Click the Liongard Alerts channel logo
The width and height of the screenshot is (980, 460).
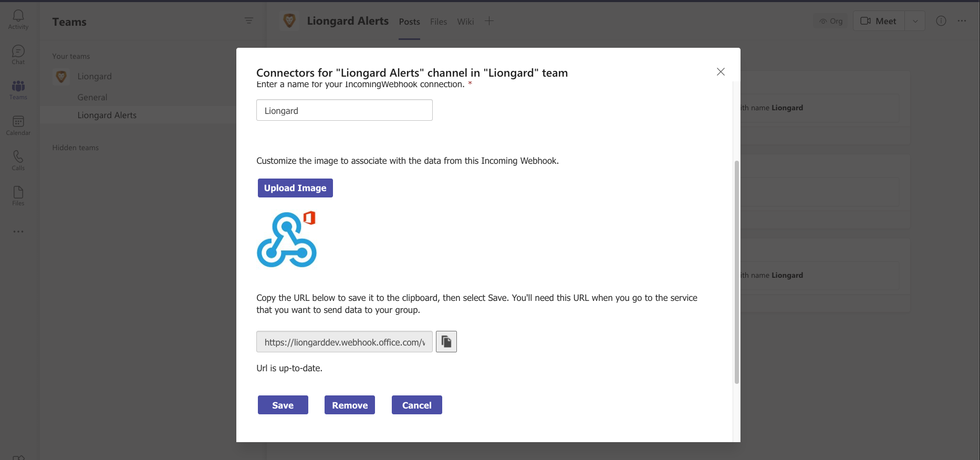coord(289,21)
